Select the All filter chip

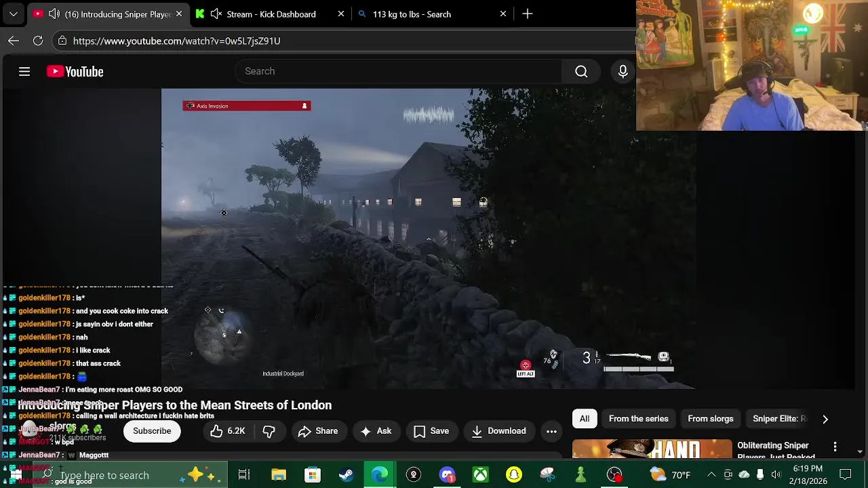[x=585, y=419]
